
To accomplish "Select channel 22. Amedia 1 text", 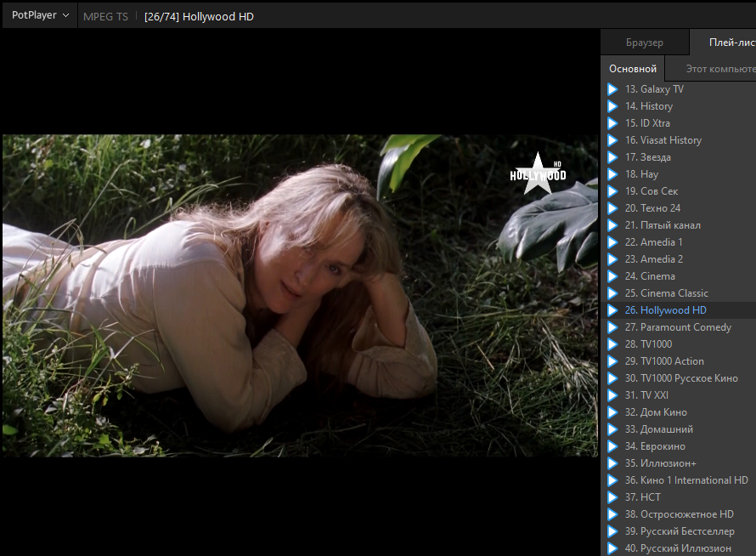I will (654, 242).
